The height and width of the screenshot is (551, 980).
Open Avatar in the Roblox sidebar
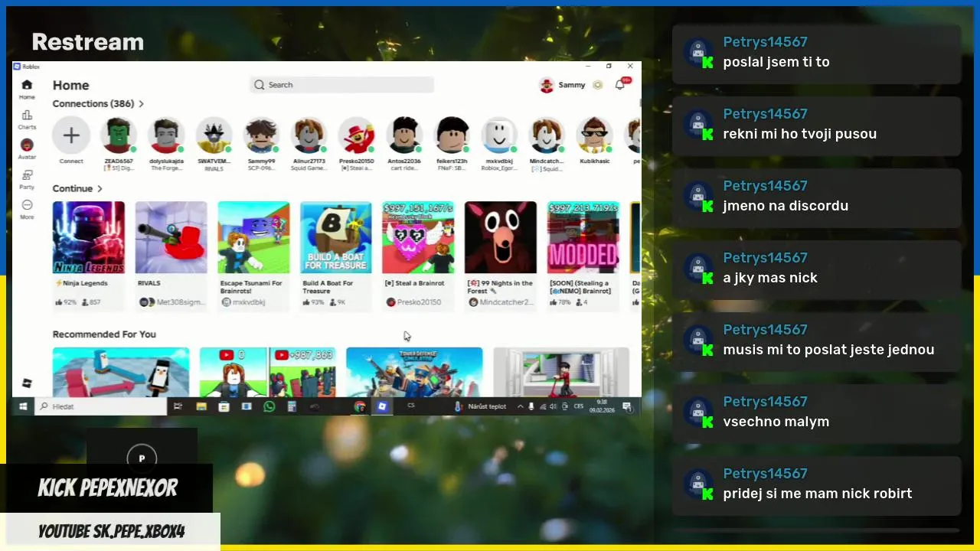coord(27,148)
